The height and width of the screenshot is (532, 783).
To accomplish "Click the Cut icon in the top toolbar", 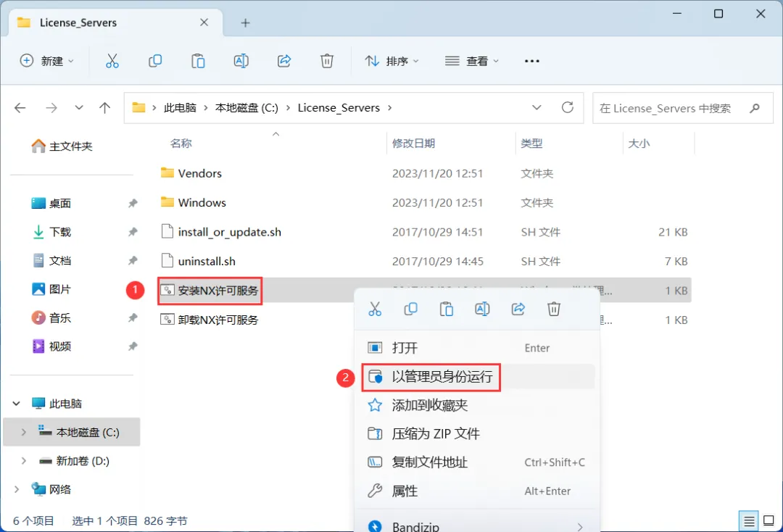I will tap(112, 61).
